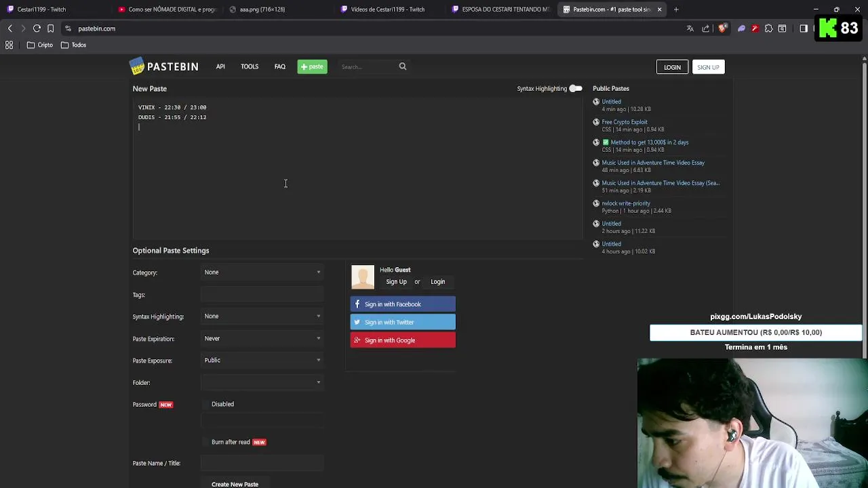
Task: Open the apps grid icon in bookmarks bar
Action: pyautogui.click(x=9, y=45)
